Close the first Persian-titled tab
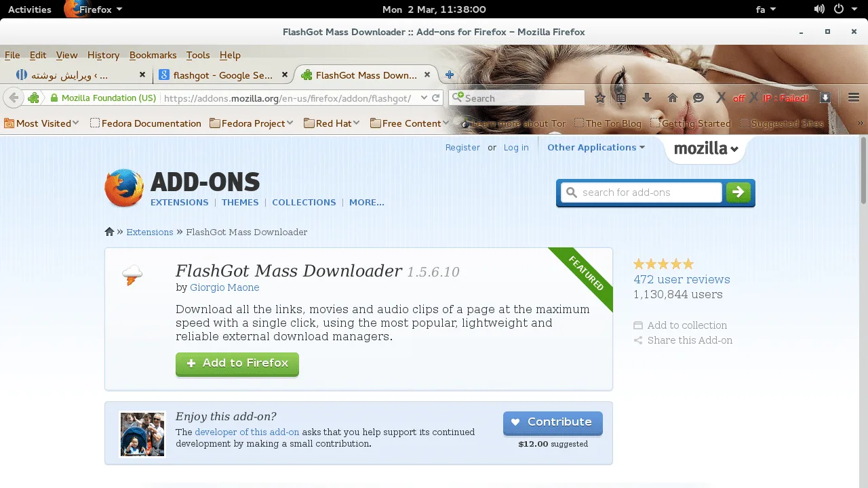868x488 pixels. (x=142, y=75)
